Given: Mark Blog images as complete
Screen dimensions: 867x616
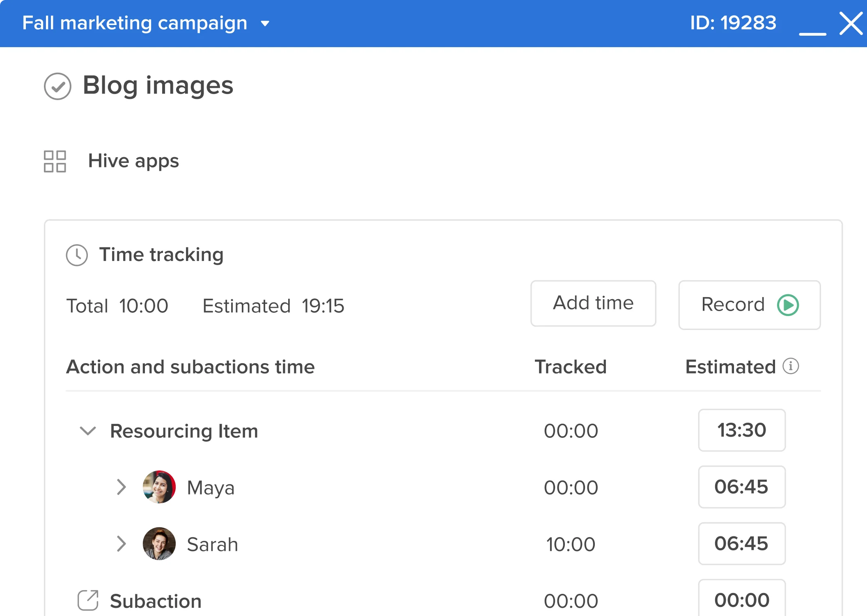Looking at the screenshot, I should 57,86.
